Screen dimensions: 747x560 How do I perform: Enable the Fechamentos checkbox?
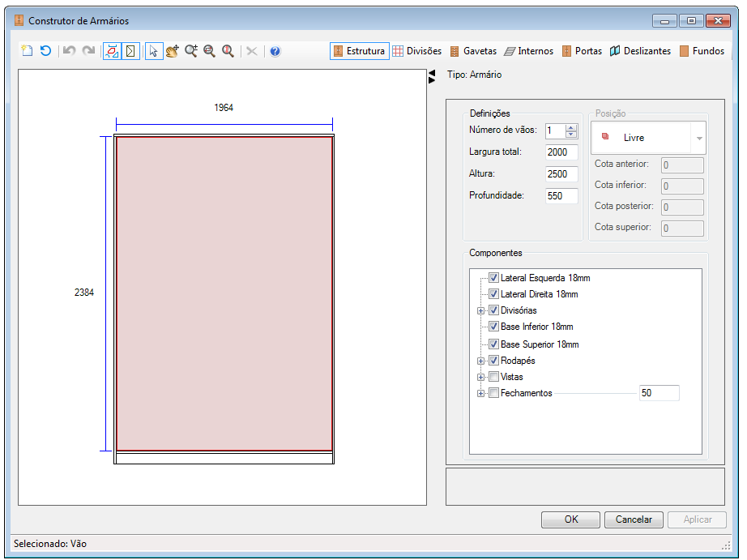click(493, 393)
